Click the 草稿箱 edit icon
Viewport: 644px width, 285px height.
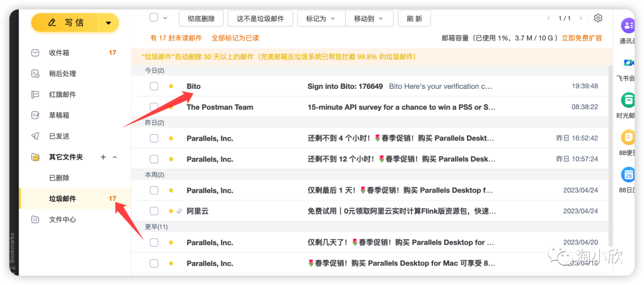(x=36, y=116)
